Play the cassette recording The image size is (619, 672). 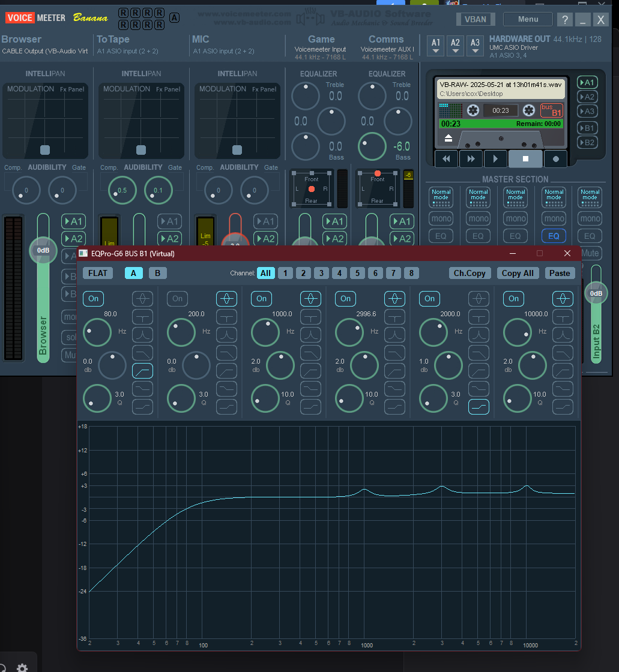coord(495,159)
